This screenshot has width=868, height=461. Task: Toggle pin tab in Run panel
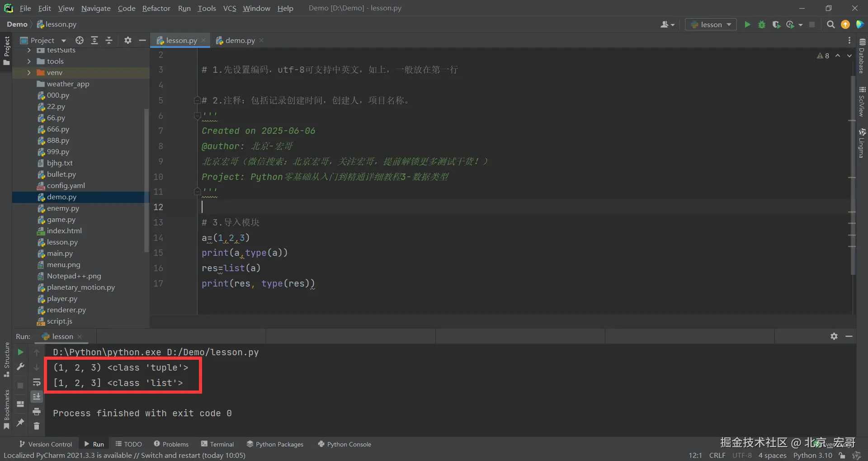(x=20, y=422)
